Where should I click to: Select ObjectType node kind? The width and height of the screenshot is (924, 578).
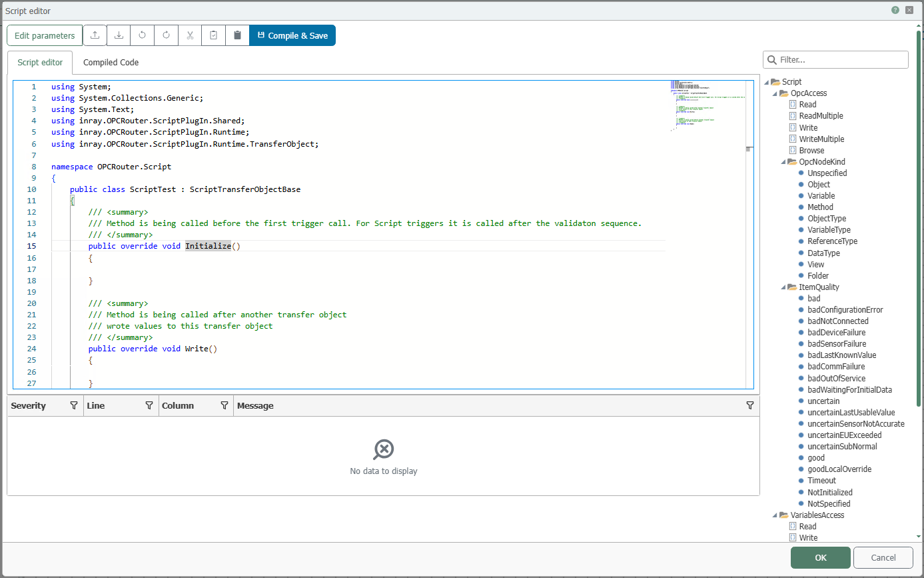(827, 219)
